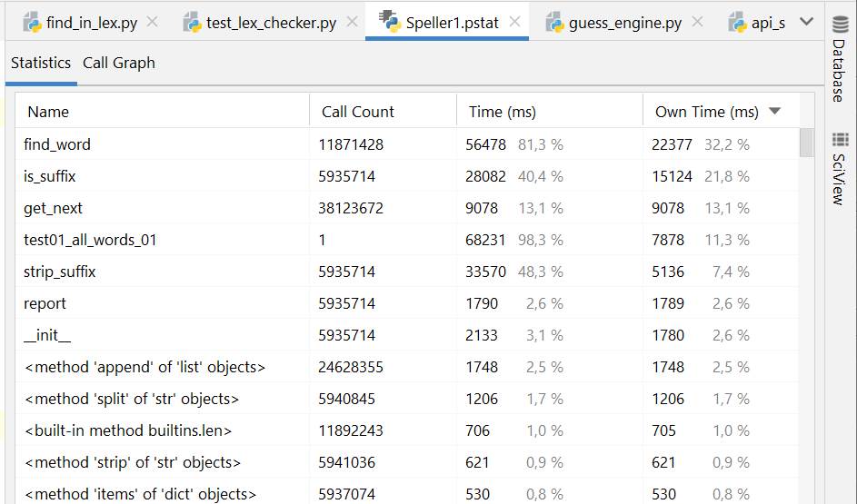Viewport: 857px width, 504px height.
Task: Select the strip_suffix row in the table
Action: [x=60, y=272]
